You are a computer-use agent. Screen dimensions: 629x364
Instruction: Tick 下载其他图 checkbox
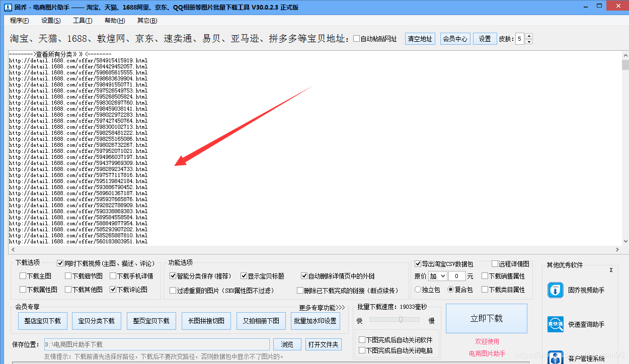(x=68, y=290)
